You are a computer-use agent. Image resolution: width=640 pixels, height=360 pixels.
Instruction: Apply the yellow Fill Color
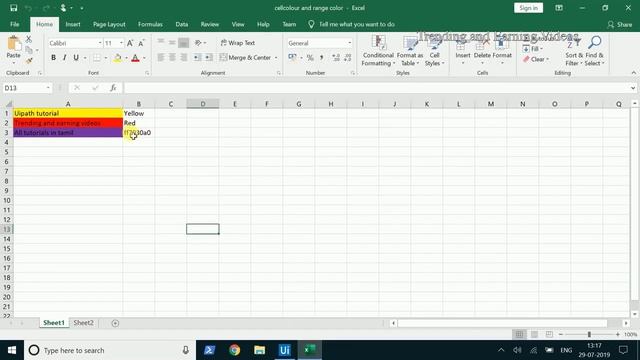coord(118,58)
